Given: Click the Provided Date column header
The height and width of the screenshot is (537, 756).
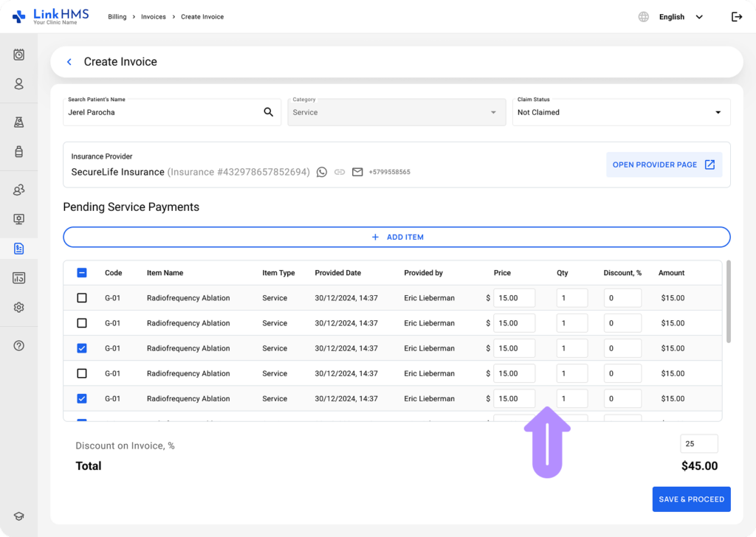Looking at the screenshot, I should click(338, 273).
